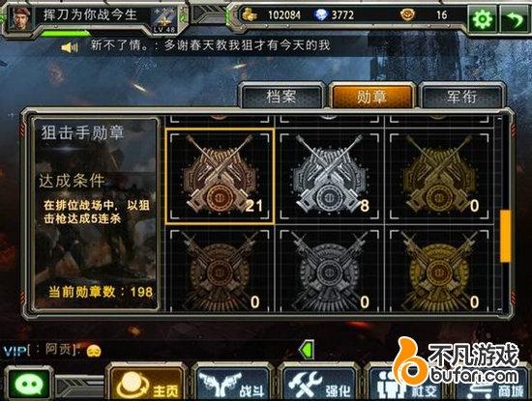The height and width of the screenshot is (401, 532).
Task: Switch to the 档案 tab
Action: (x=281, y=97)
